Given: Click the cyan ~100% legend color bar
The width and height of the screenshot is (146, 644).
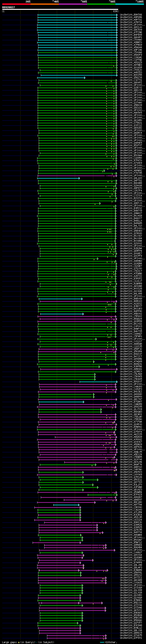Looking at the screenshot, I should [x=130, y=4].
